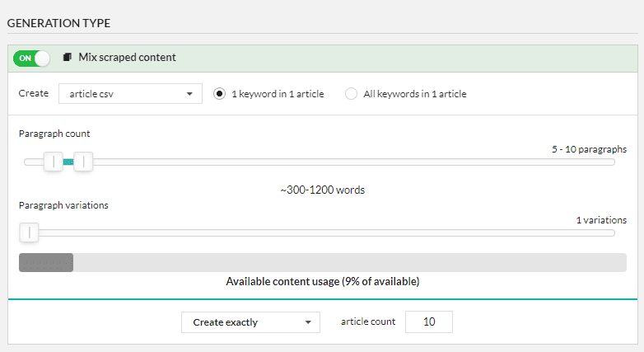This screenshot has width=644, height=352.
Task: Click the paragraph variations slider handle
Action: [29, 232]
